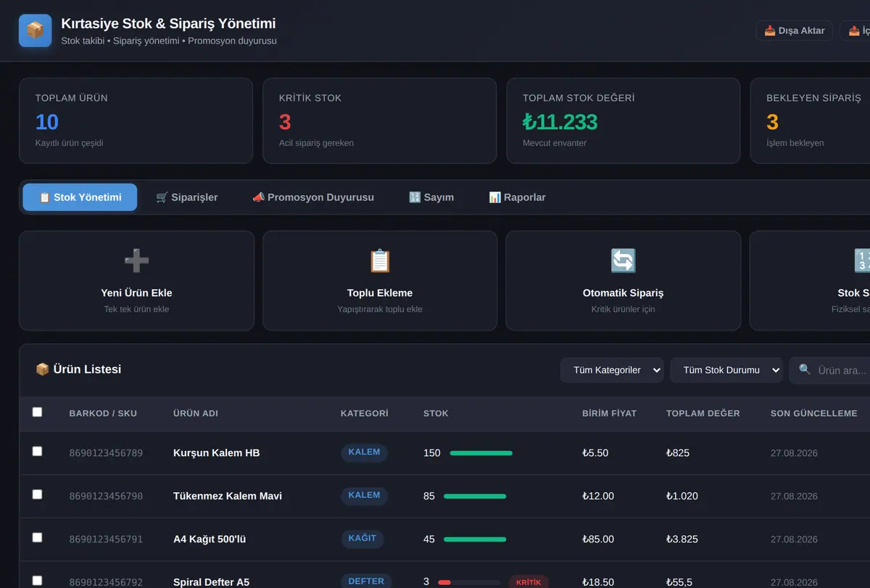Click the BİRİM FİYAT column header

click(609, 413)
